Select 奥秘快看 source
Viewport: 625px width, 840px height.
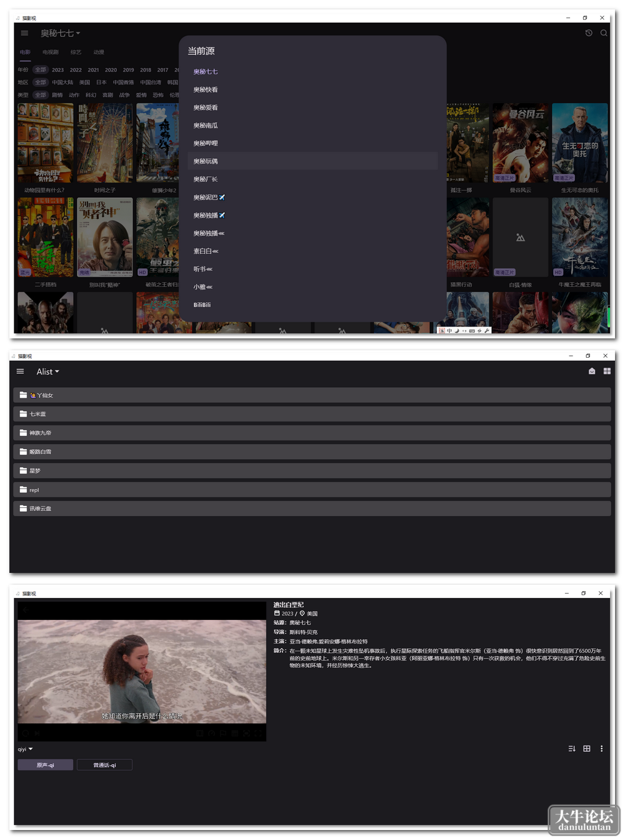point(312,90)
